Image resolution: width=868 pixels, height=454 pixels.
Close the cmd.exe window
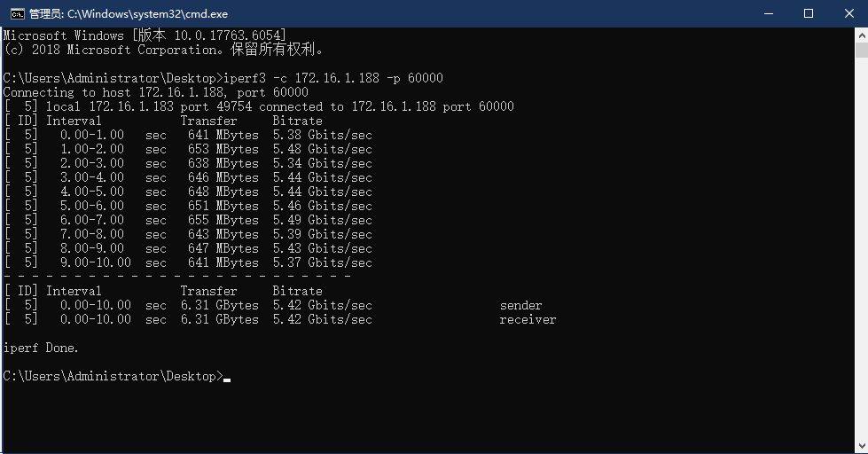click(x=848, y=13)
